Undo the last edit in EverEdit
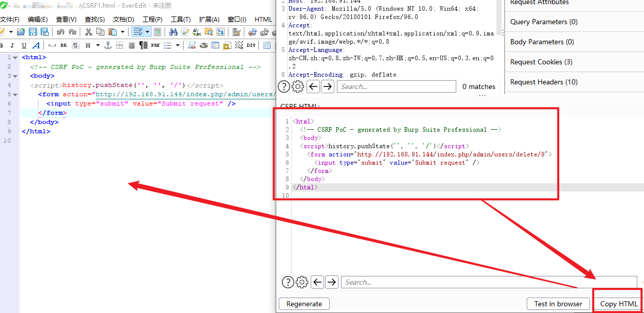Image resolution: width=644 pixels, height=313 pixels. [61, 32]
